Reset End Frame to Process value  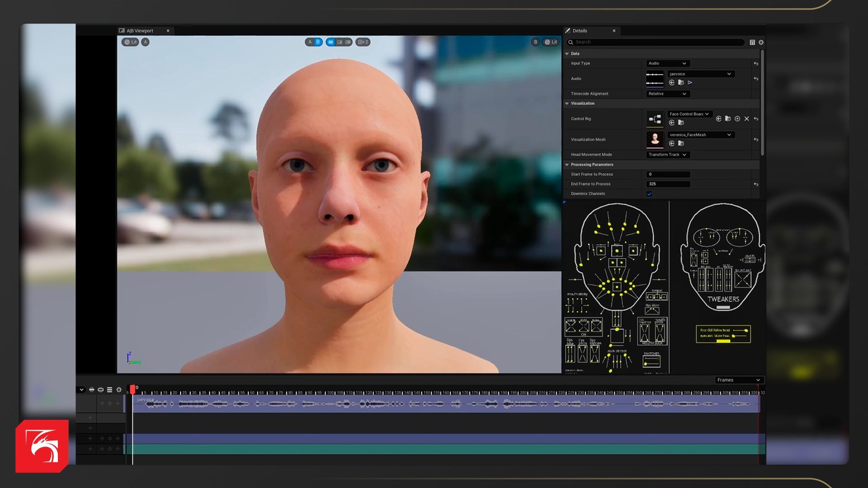[756, 184]
